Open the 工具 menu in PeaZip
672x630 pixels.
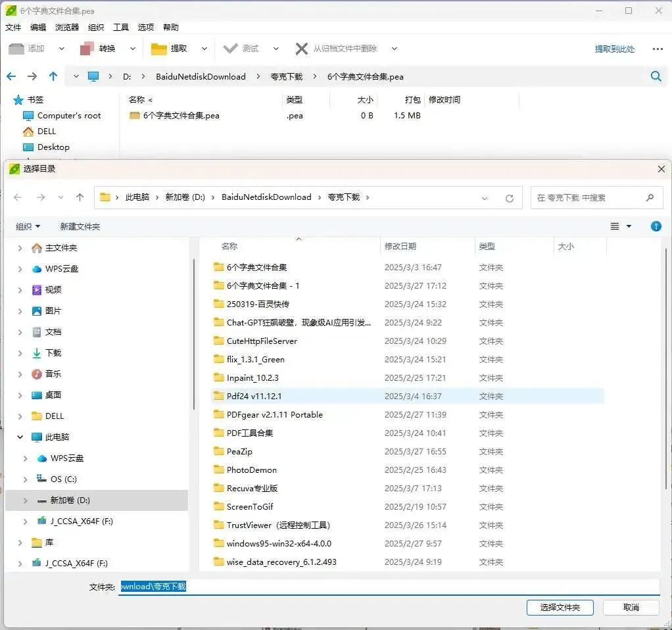pyautogui.click(x=121, y=28)
